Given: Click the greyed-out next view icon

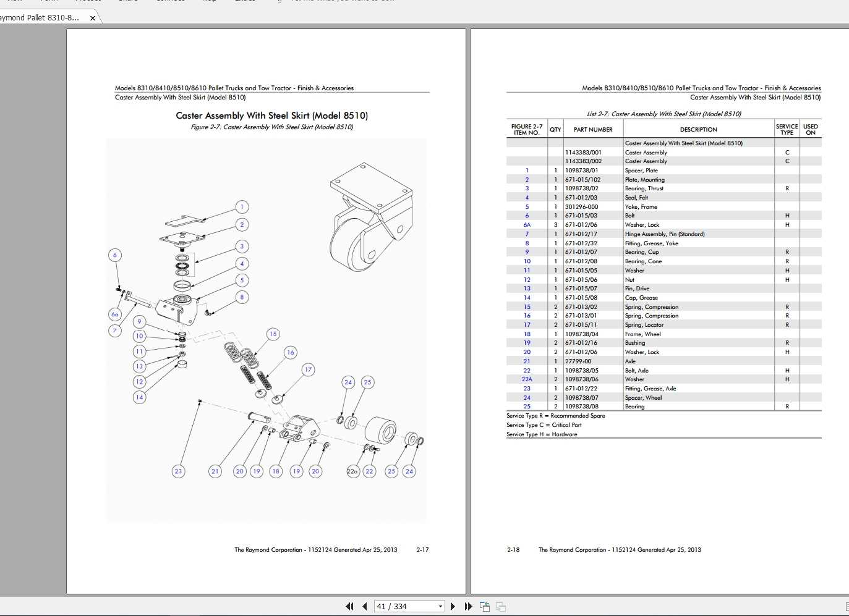Looking at the screenshot, I should pos(501,607).
